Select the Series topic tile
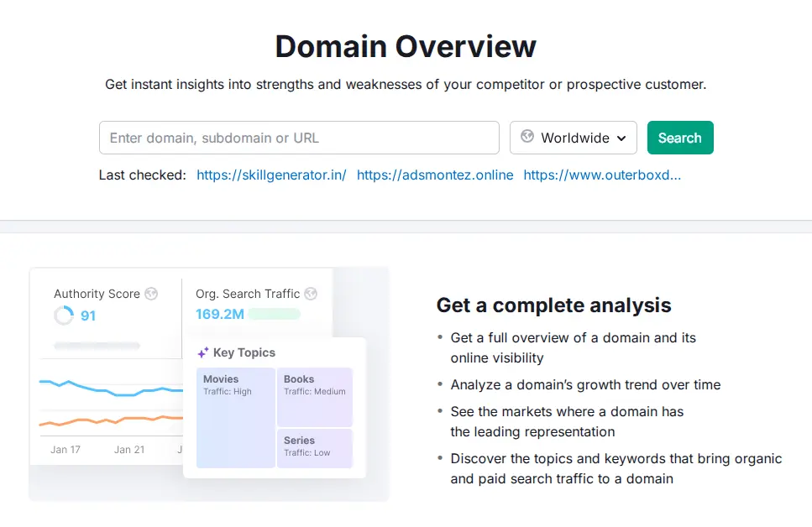This screenshot has height=527, width=812. tap(315, 448)
